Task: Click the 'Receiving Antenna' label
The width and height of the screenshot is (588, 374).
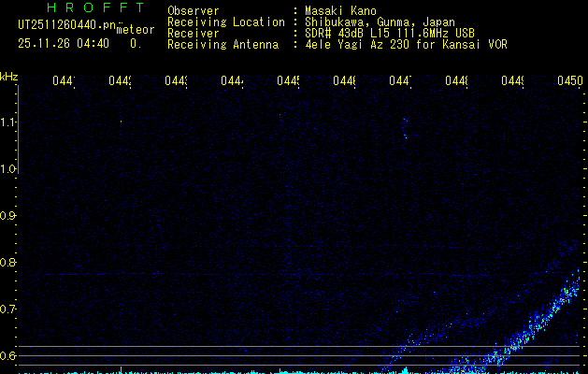Action: tap(223, 45)
